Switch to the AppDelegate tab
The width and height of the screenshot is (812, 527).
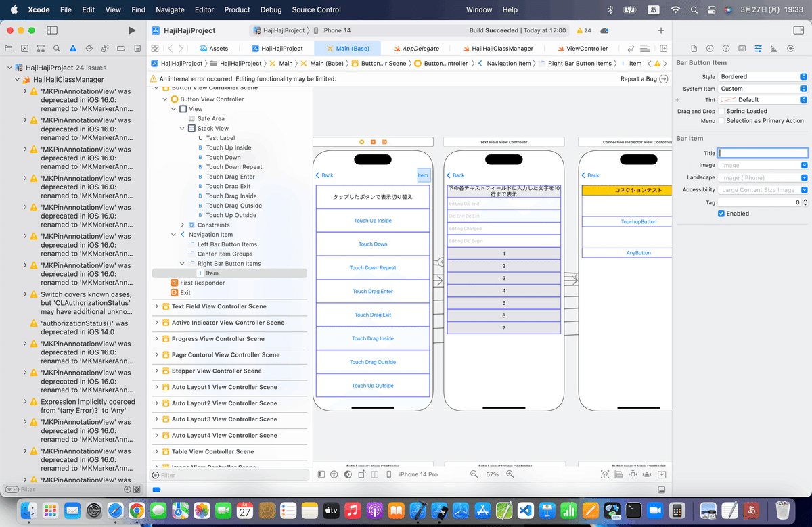click(x=415, y=49)
